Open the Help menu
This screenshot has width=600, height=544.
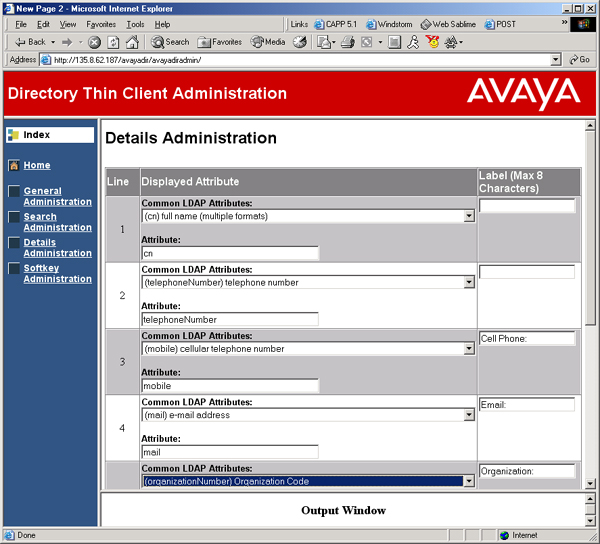click(x=162, y=24)
